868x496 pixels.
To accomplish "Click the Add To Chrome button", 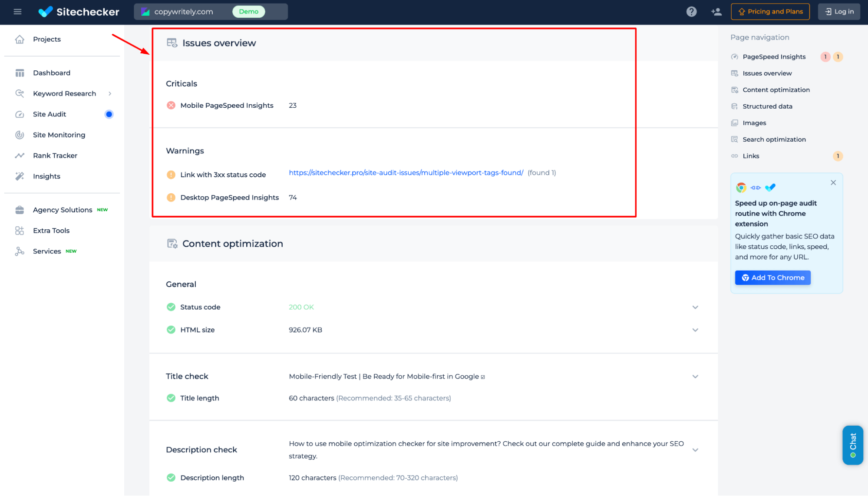I will (x=773, y=277).
